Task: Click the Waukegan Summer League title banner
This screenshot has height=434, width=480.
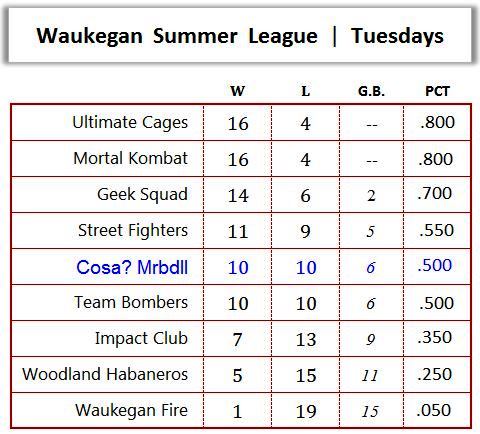Action: point(240,35)
